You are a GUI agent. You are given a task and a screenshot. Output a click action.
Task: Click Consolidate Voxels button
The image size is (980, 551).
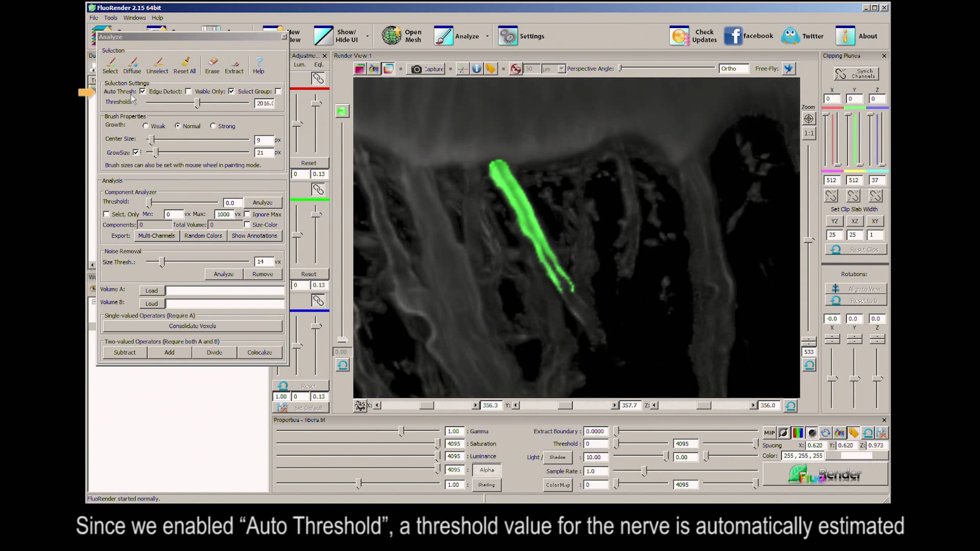click(192, 326)
